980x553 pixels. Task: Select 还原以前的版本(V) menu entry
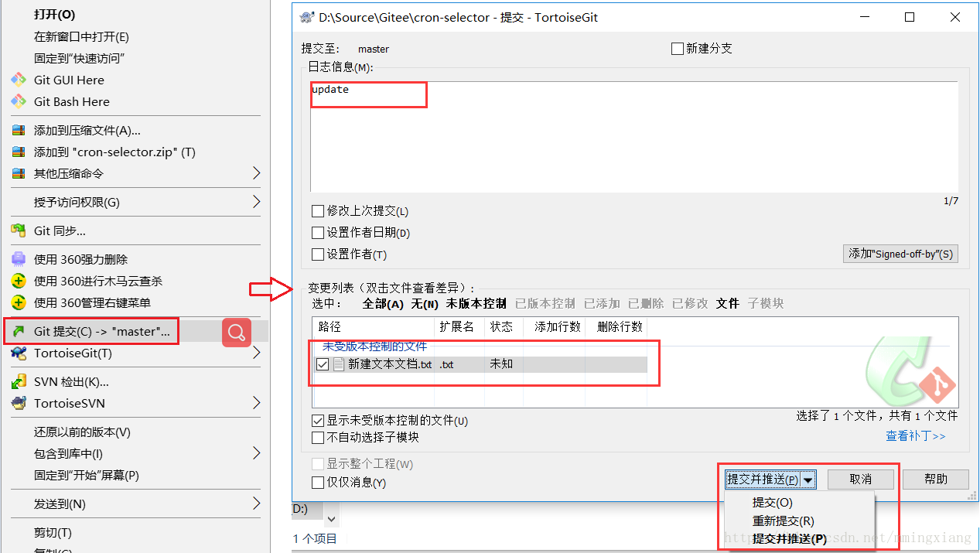[82, 432]
